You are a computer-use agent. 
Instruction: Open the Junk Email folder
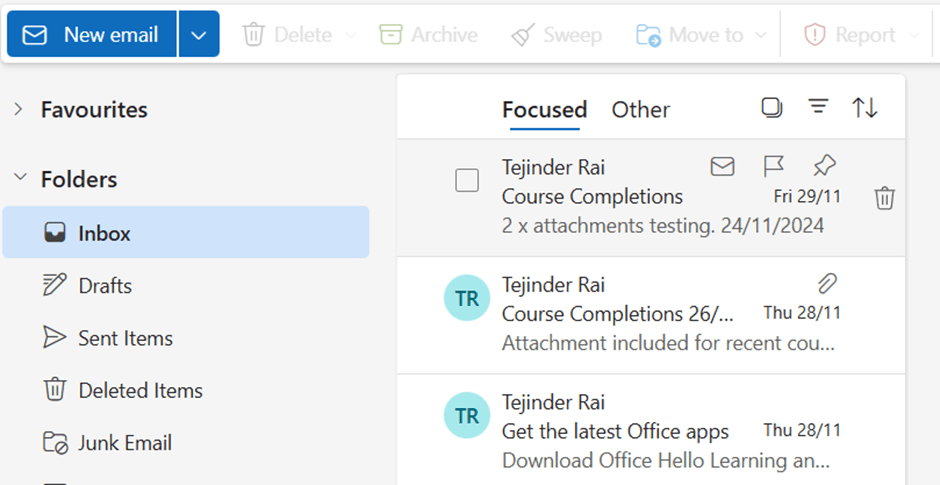click(x=125, y=443)
